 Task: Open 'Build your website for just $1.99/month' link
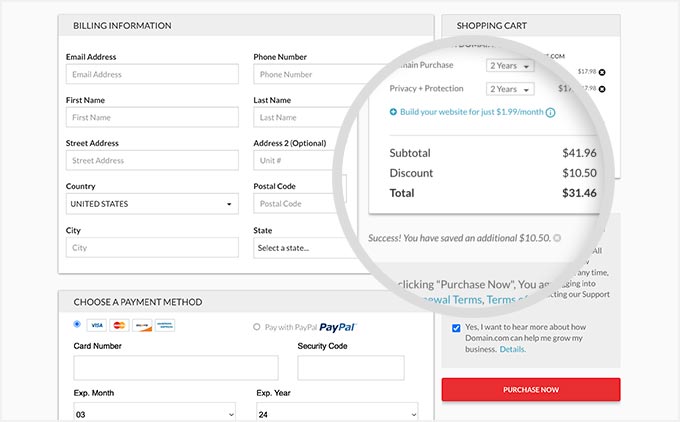471,112
